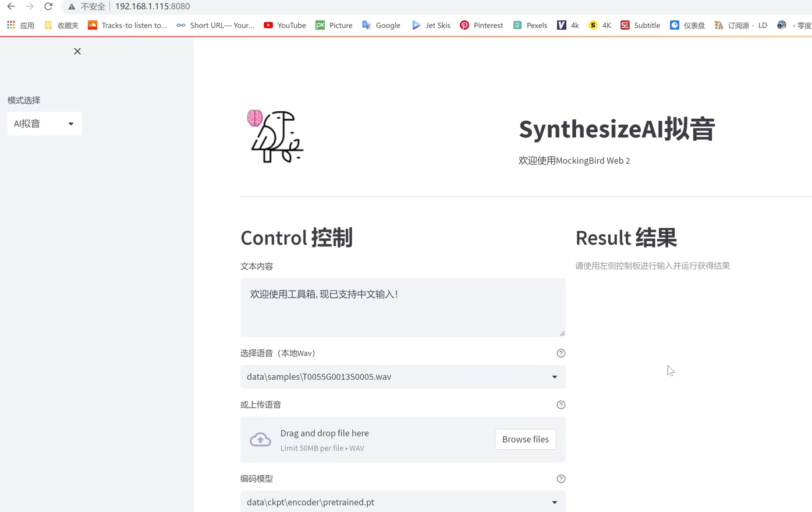Screen dimensions: 812x512
Task: Show help for 选择语音（本地Wav）
Action: pyautogui.click(x=561, y=354)
